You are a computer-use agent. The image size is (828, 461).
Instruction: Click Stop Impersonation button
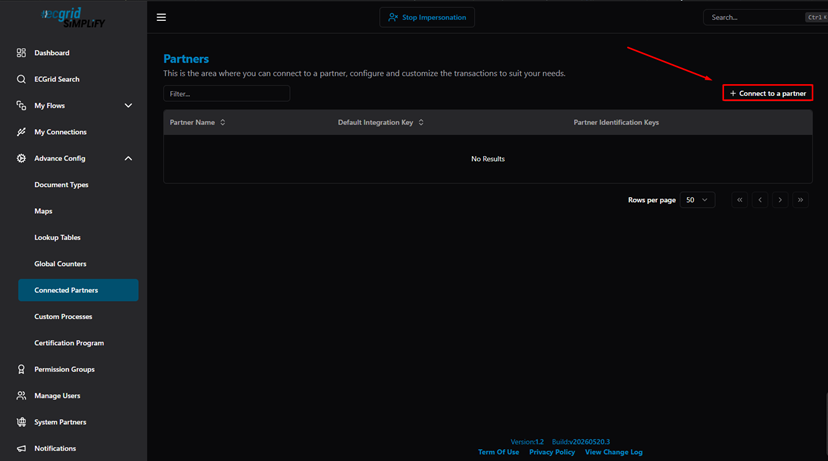(427, 17)
